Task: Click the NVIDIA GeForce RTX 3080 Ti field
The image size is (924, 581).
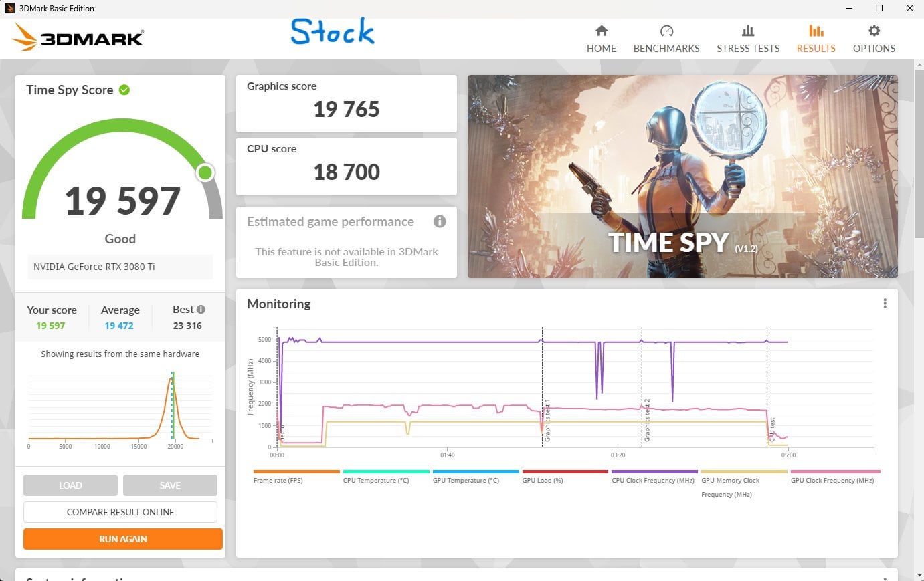Action: 120,267
